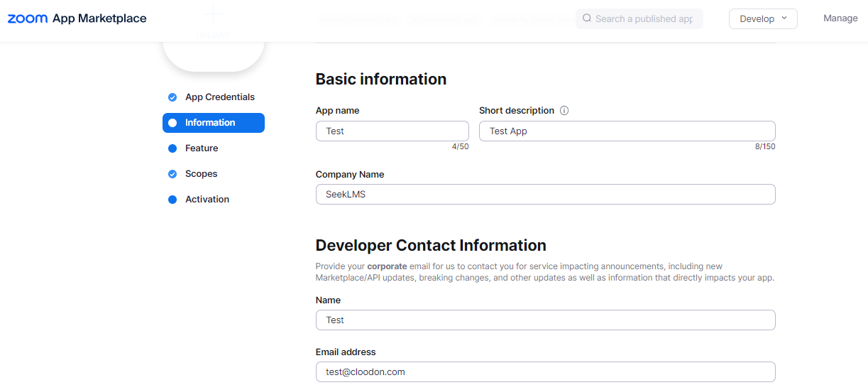Select the Feature sidebar item
The width and height of the screenshot is (868, 385).
coord(202,148)
